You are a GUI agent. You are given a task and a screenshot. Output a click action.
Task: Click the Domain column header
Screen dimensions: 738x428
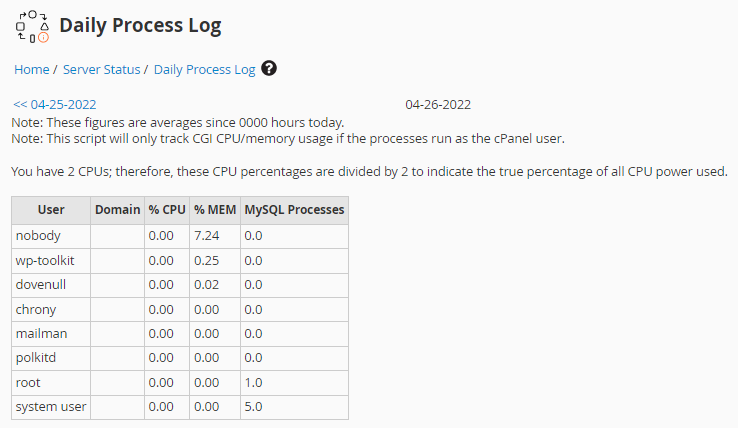click(117, 210)
